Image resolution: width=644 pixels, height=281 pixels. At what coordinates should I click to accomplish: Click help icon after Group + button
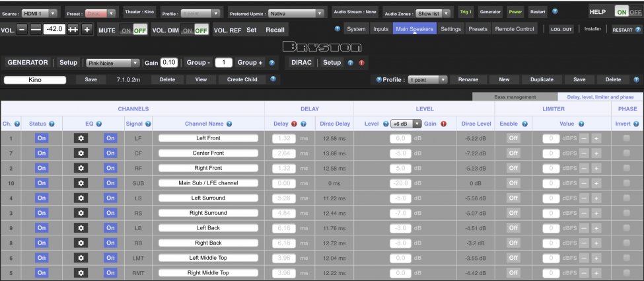point(272,63)
